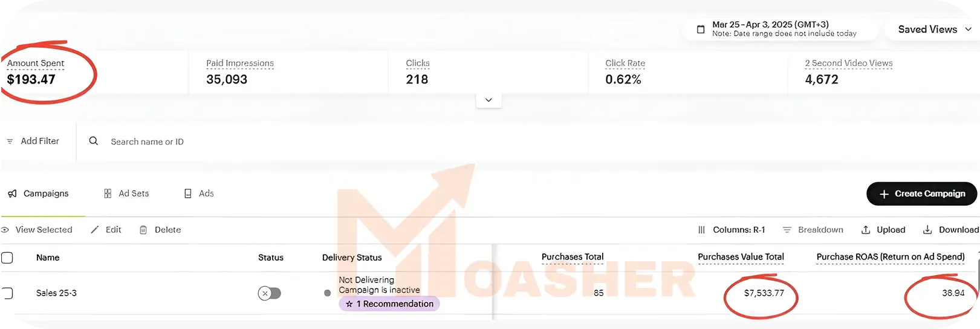Open the Saved Views dropdown
This screenshot has width=980, height=329.
[x=934, y=29]
